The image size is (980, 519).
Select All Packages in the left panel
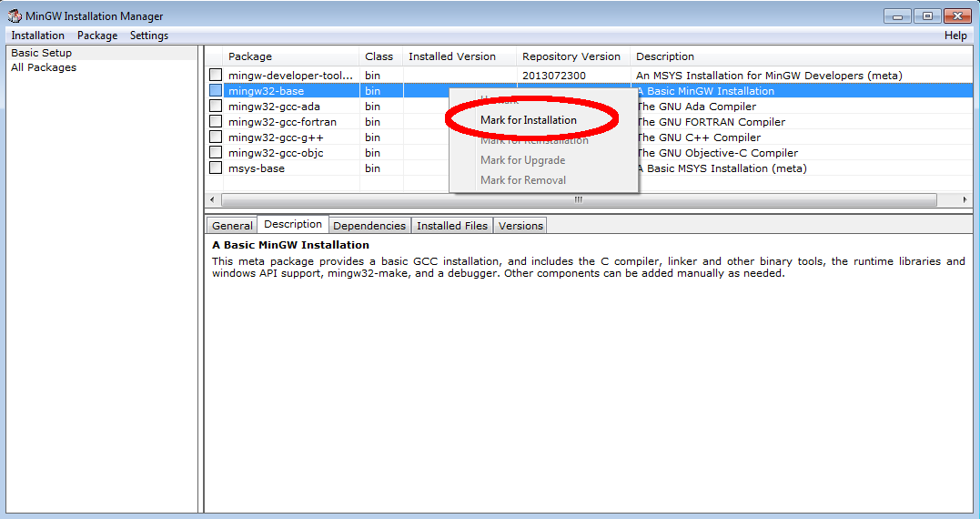[44, 67]
